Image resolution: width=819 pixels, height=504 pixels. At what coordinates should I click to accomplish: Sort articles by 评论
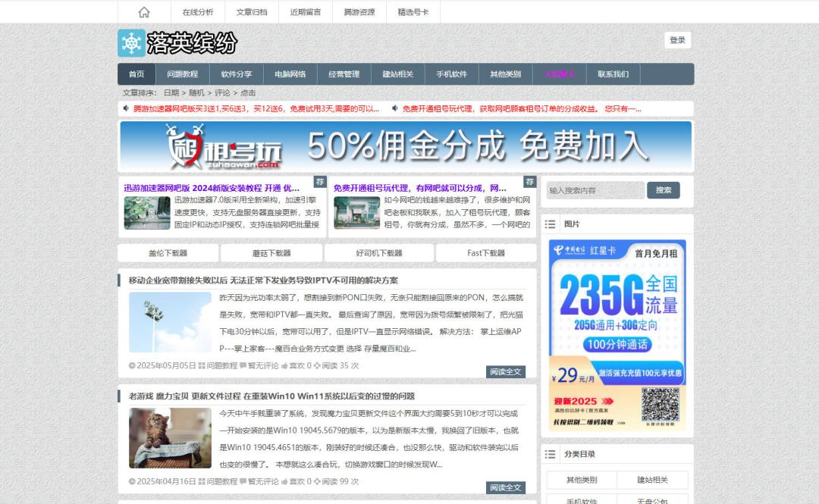222,93
